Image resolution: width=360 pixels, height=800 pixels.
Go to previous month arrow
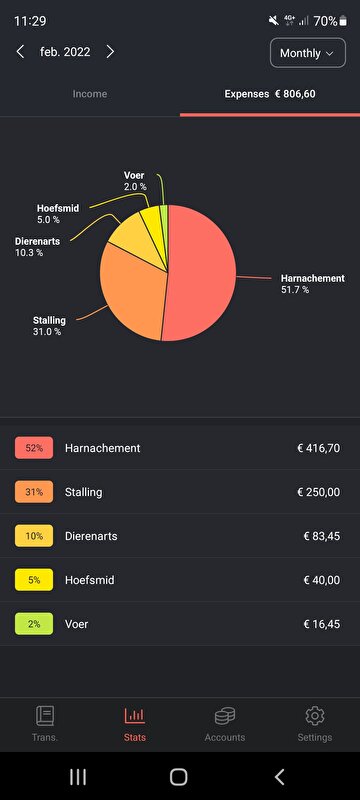tap(20, 52)
